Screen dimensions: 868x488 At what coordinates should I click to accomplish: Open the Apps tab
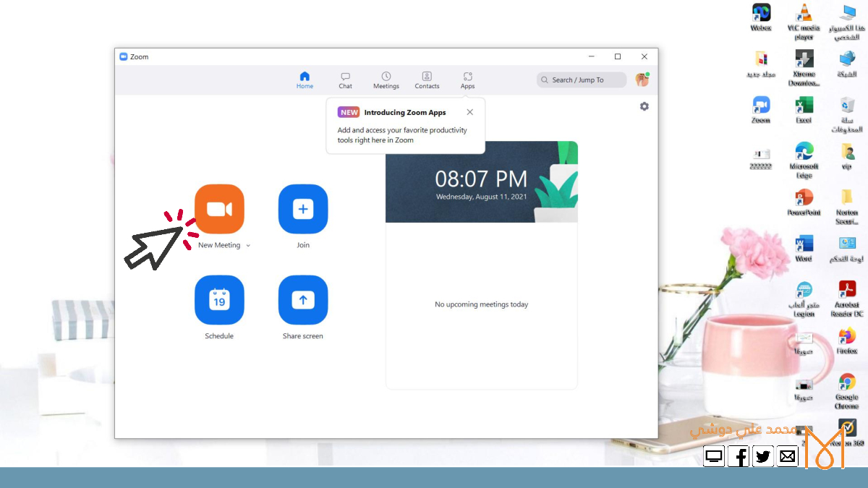(x=468, y=80)
